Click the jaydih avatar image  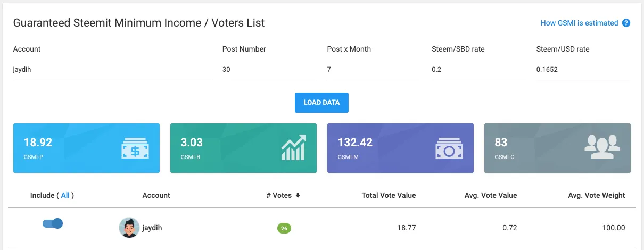click(x=129, y=228)
